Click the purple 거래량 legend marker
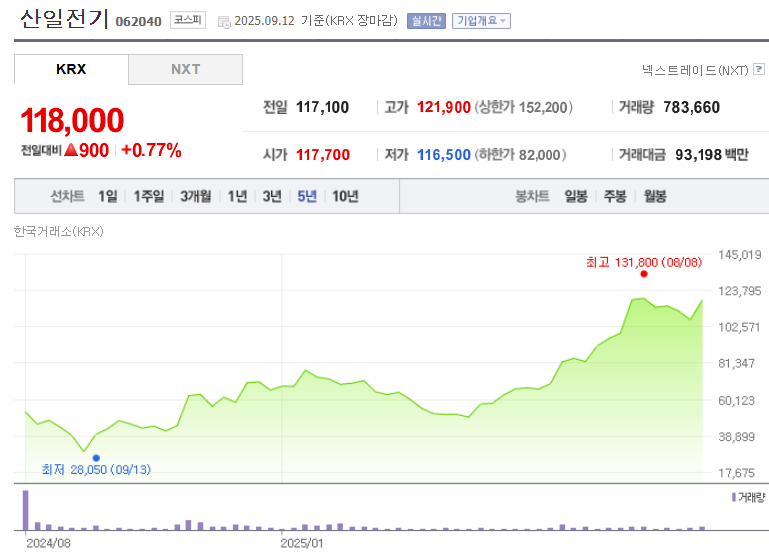The width and height of the screenshot is (769, 558). coord(734,497)
